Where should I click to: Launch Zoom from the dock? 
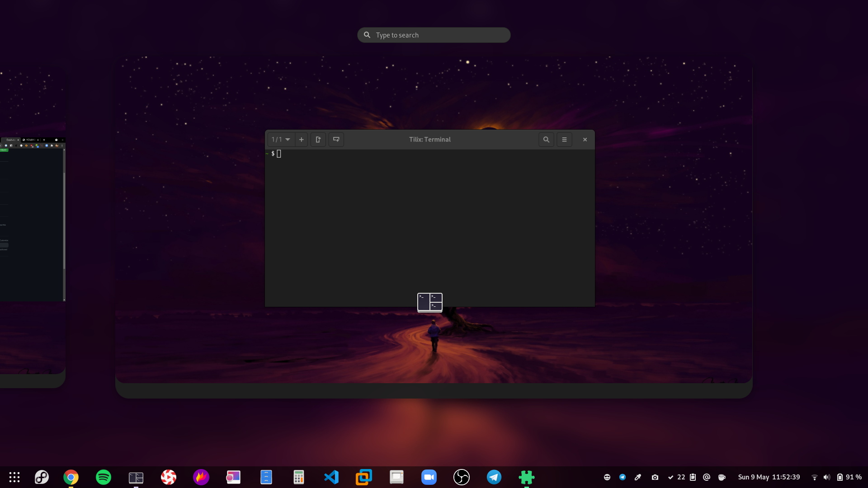tap(429, 477)
